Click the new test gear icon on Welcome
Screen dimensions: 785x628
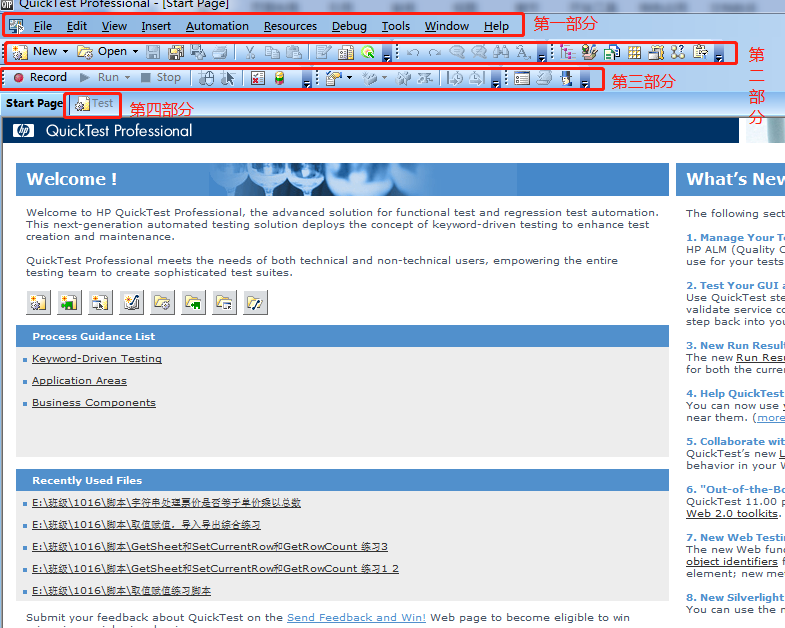[x=38, y=302]
